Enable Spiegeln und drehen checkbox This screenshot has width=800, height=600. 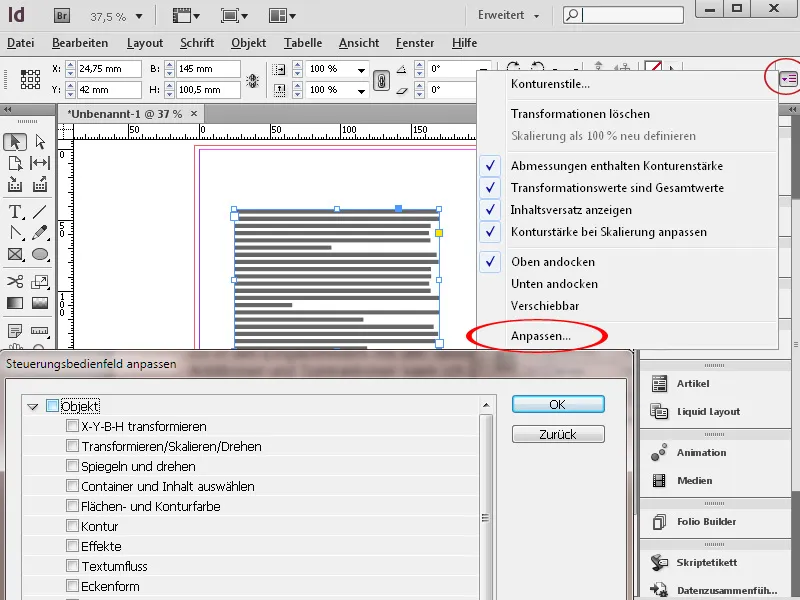[x=72, y=466]
